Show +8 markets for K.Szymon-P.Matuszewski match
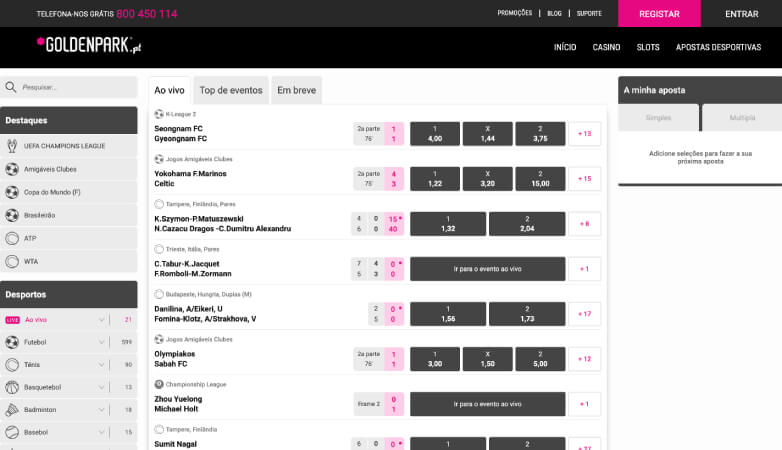The width and height of the screenshot is (782, 450). point(585,224)
